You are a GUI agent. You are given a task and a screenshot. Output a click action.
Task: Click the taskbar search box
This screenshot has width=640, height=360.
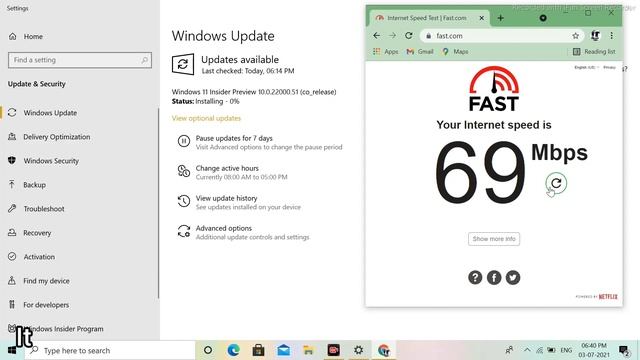pyautogui.click(x=110, y=350)
